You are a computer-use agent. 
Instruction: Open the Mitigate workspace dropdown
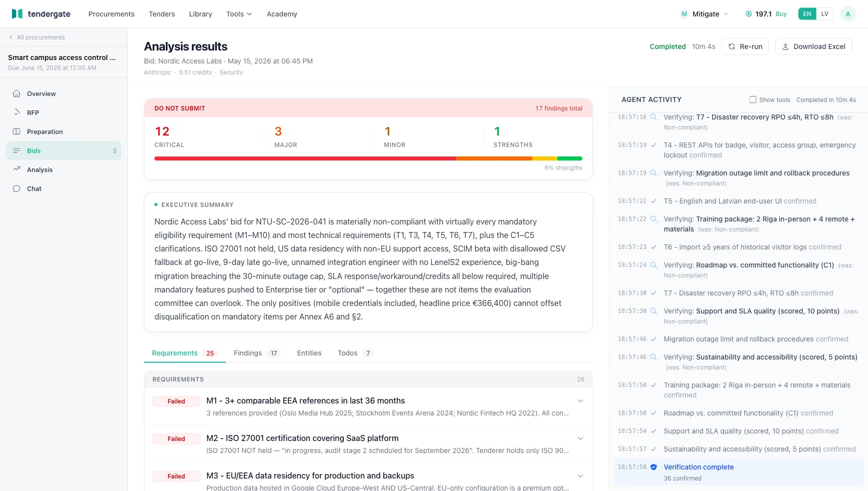pyautogui.click(x=705, y=14)
